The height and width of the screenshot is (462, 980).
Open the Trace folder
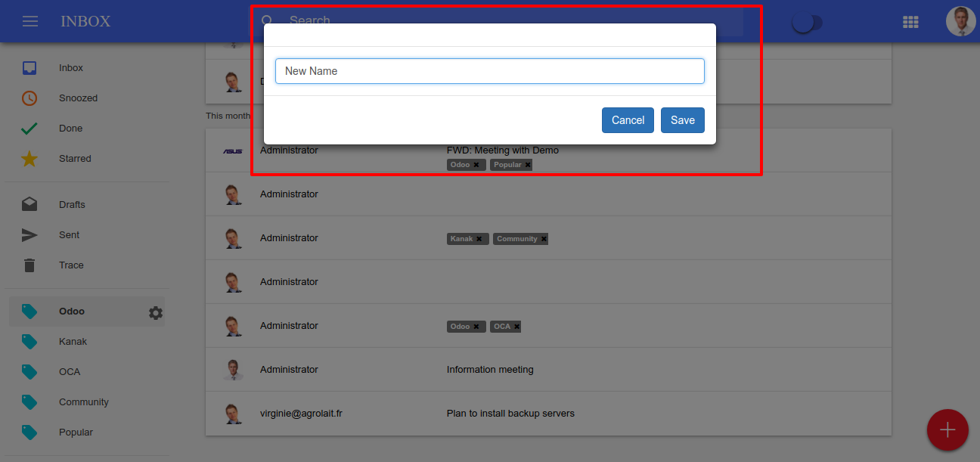click(71, 265)
